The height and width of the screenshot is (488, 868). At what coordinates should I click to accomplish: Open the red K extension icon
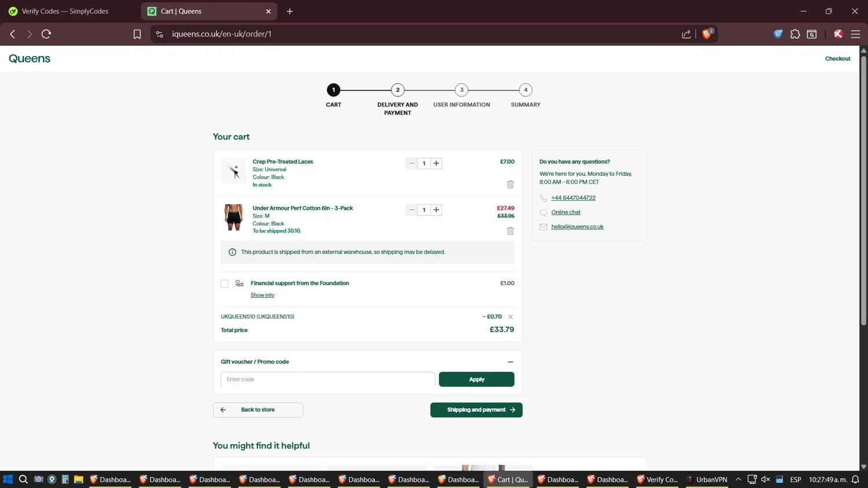point(838,34)
